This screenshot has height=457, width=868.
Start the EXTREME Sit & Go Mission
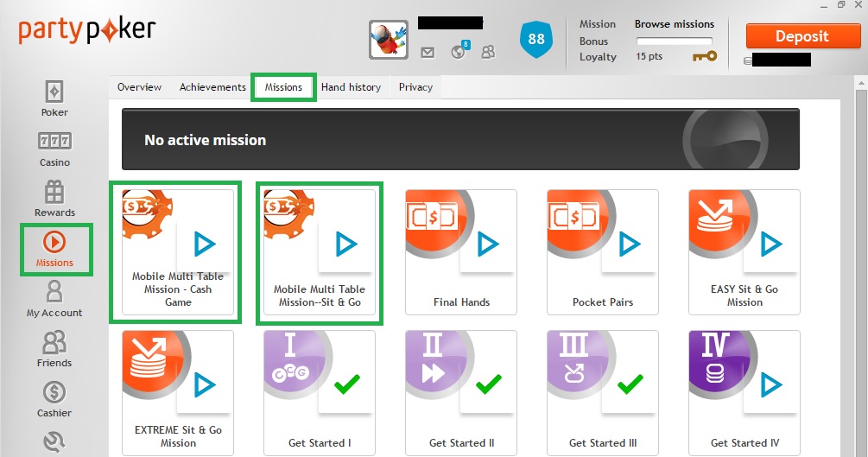click(x=205, y=385)
